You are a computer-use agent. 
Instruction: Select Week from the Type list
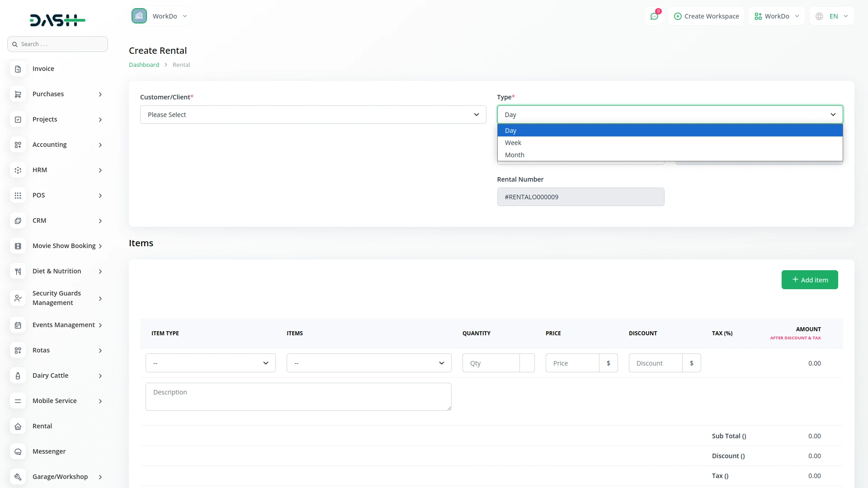point(513,143)
